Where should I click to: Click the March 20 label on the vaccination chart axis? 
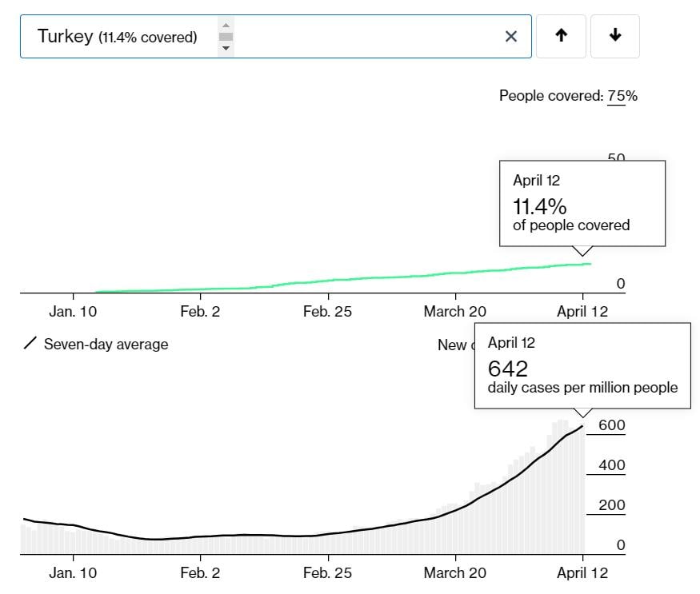click(455, 312)
